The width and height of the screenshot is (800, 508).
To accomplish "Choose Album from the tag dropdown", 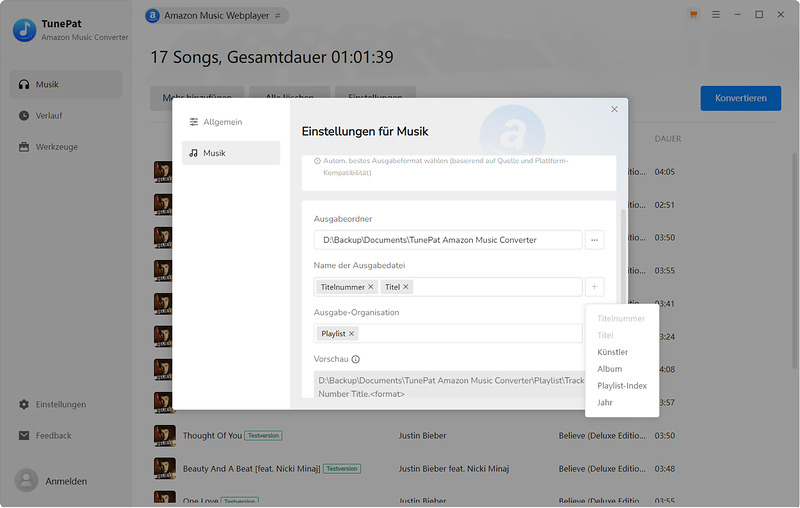I will tap(610, 369).
